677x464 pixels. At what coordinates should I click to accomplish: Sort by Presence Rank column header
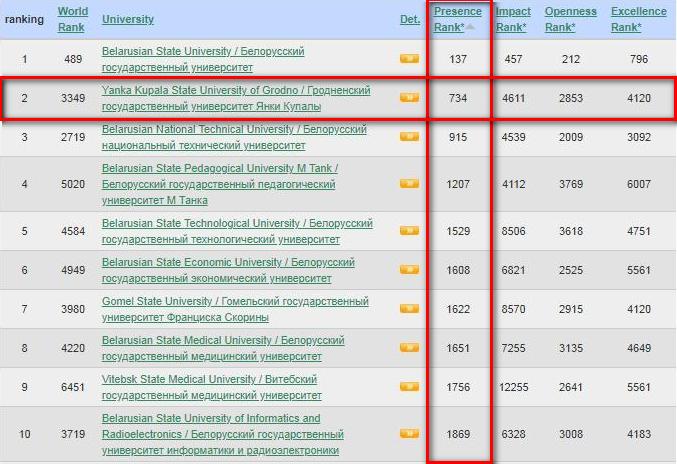pyautogui.click(x=457, y=19)
